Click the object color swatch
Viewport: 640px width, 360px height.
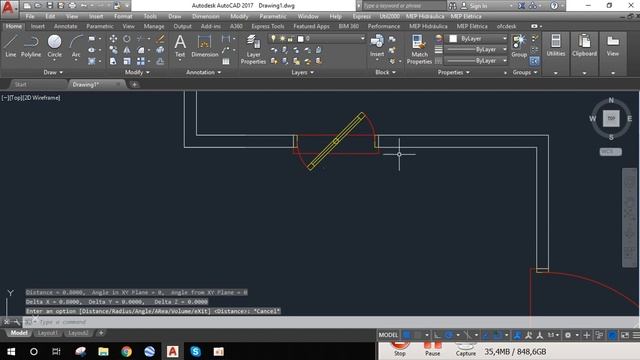[453, 38]
